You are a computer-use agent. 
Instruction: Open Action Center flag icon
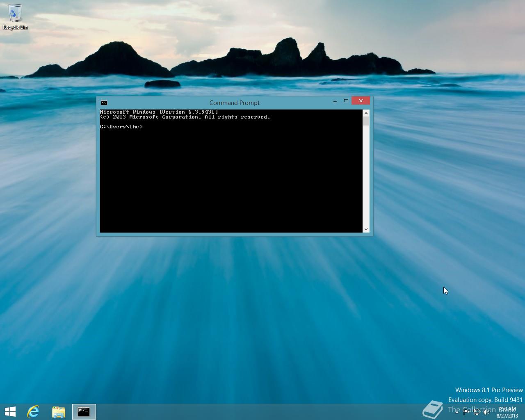pyautogui.click(x=467, y=412)
